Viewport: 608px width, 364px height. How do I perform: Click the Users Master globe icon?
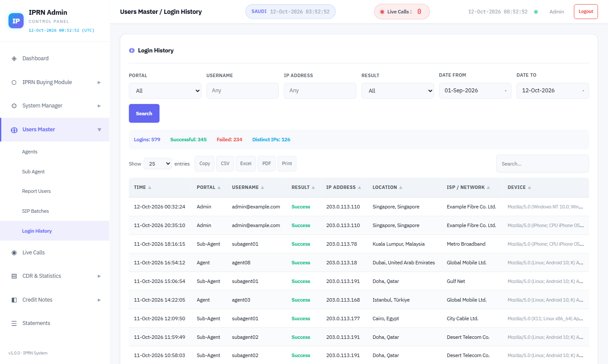14,130
